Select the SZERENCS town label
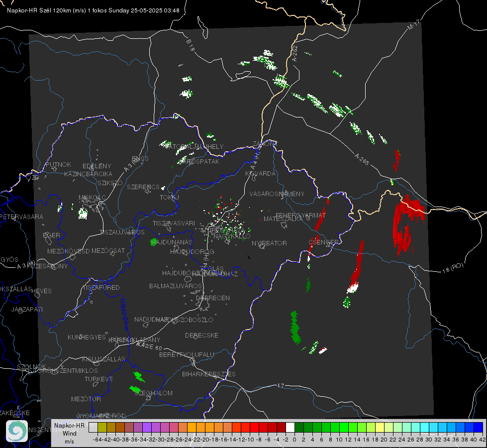This screenshot has height=448, width=487. click(x=143, y=187)
